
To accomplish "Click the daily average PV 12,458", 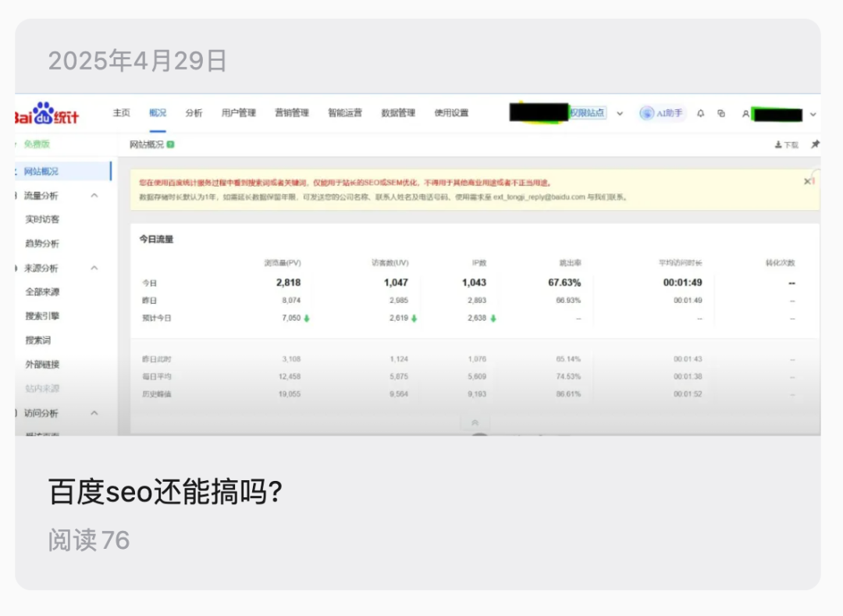I will tap(290, 377).
